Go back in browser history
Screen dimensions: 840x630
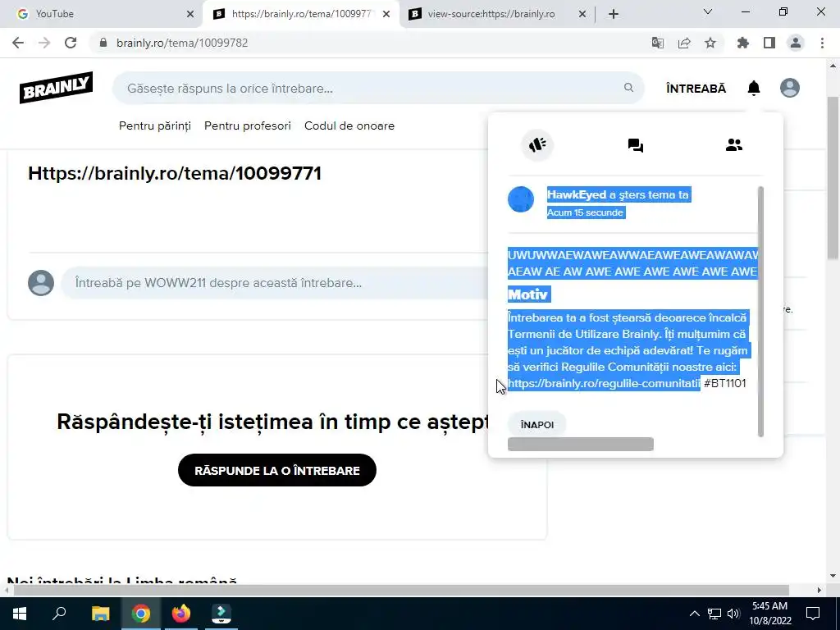coord(18,43)
